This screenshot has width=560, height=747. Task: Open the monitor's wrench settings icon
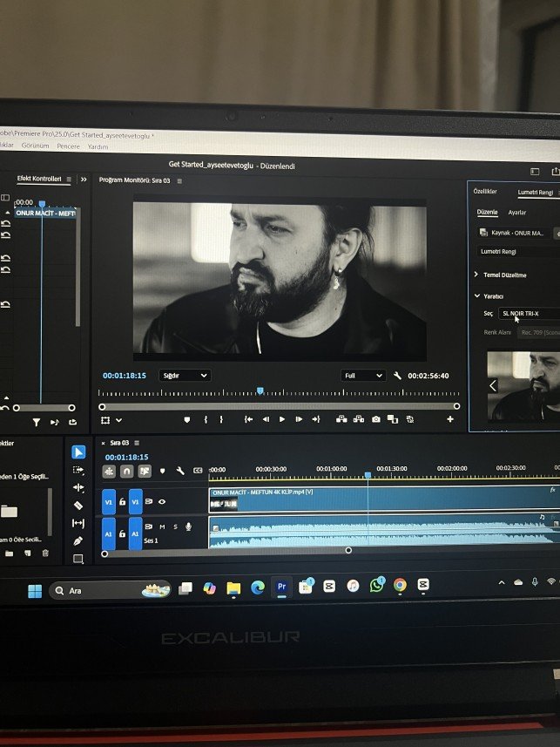coord(397,376)
